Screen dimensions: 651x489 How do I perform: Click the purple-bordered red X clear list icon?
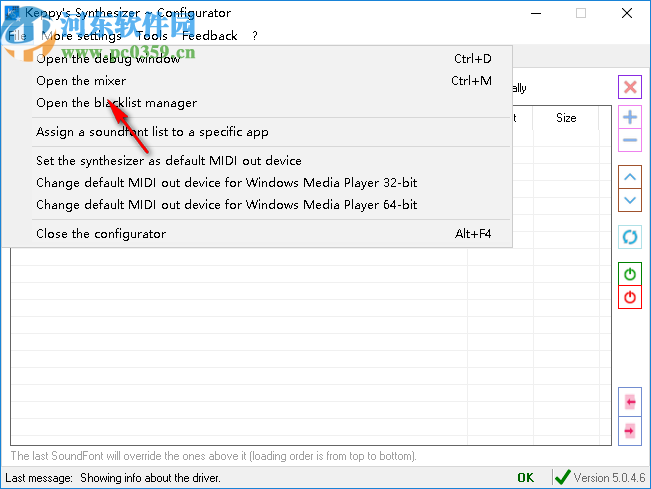click(630, 87)
